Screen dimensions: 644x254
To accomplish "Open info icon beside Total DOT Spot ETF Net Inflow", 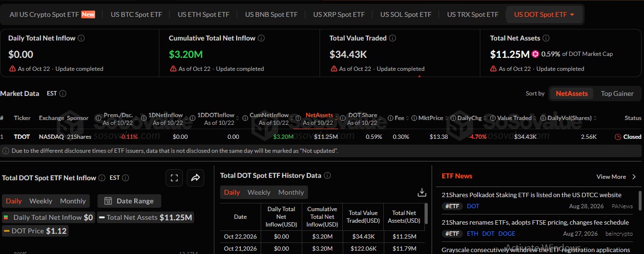I will point(102,178).
